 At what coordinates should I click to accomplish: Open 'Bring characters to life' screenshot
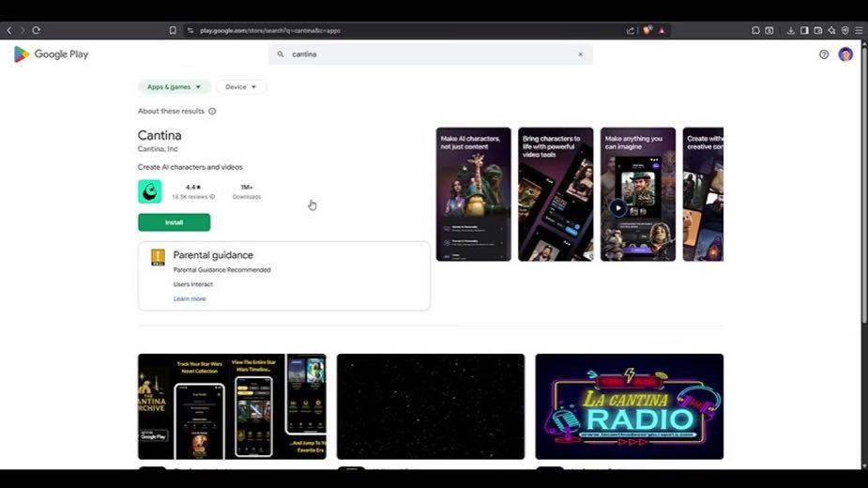coord(556,194)
